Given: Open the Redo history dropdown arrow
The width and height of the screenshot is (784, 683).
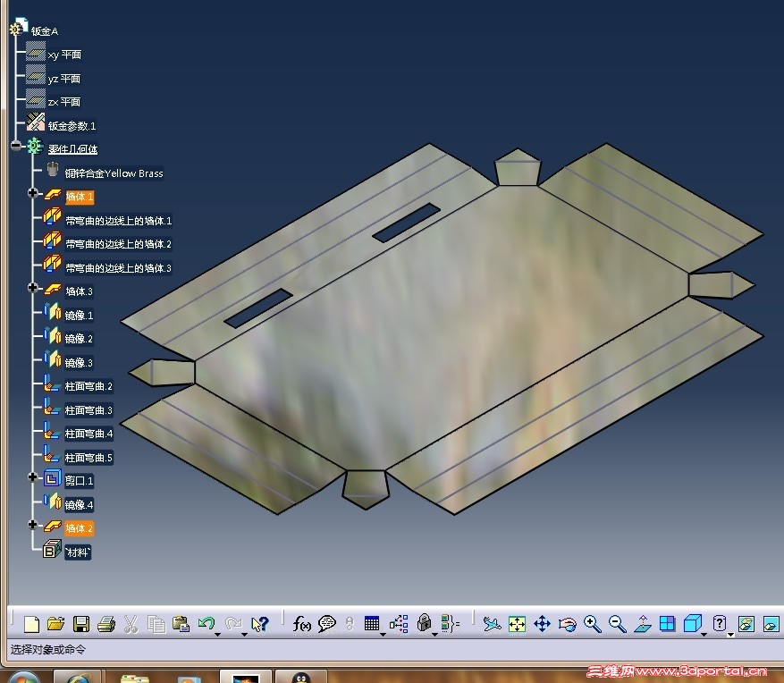Looking at the screenshot, I should [x=245, y=634].
